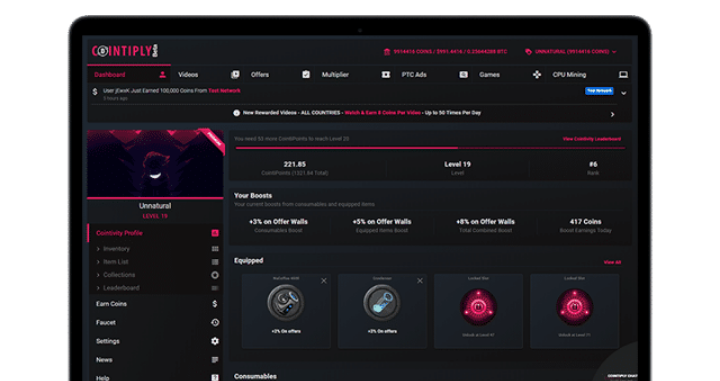
Task: Click the person icon on Dashboard tab
Action: click(x=162, y=74)
